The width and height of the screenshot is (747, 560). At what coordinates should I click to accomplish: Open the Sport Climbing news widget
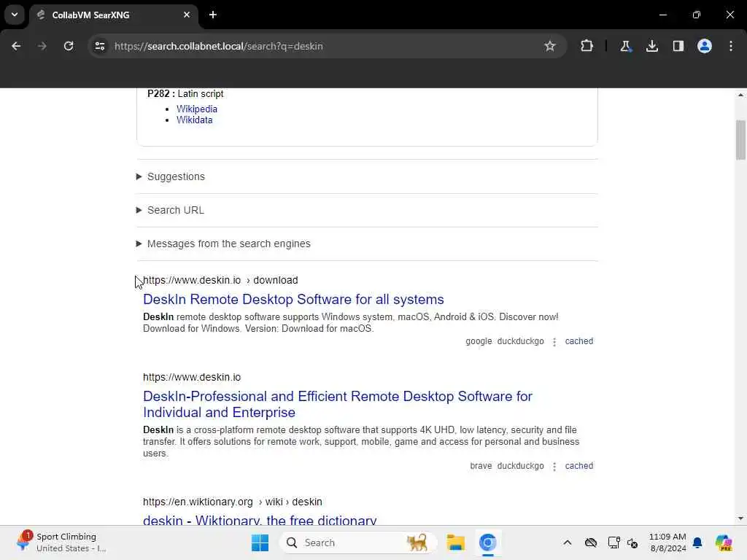click(62, 542)
